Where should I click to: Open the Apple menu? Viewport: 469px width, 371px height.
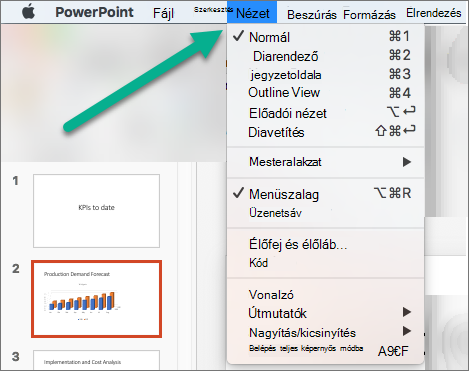[x=29, y=12]
